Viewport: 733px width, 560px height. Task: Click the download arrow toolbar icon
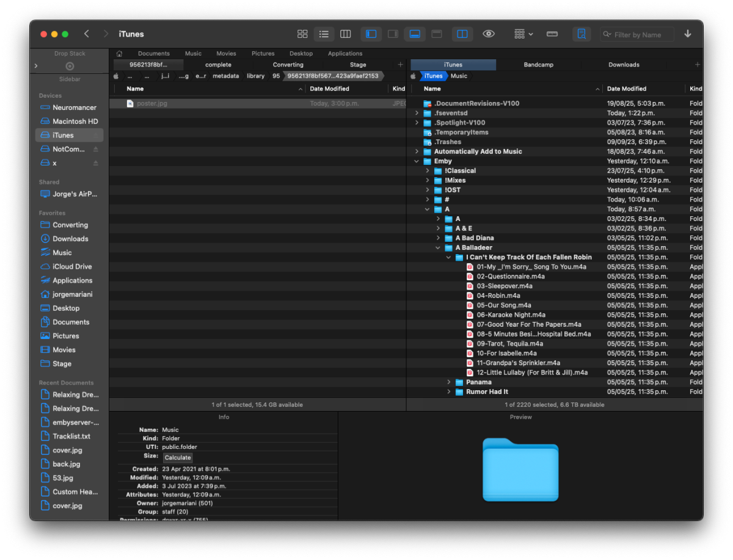pos(688,34)
